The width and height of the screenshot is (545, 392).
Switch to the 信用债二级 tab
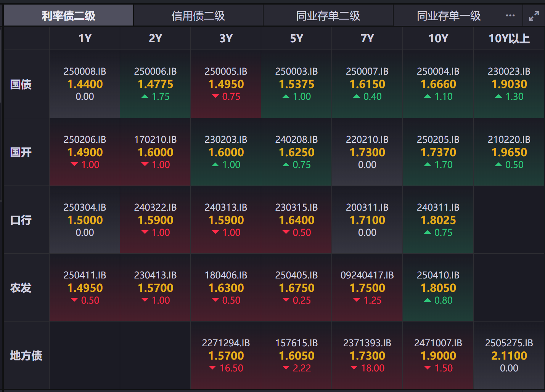click(x=198, y=16)
